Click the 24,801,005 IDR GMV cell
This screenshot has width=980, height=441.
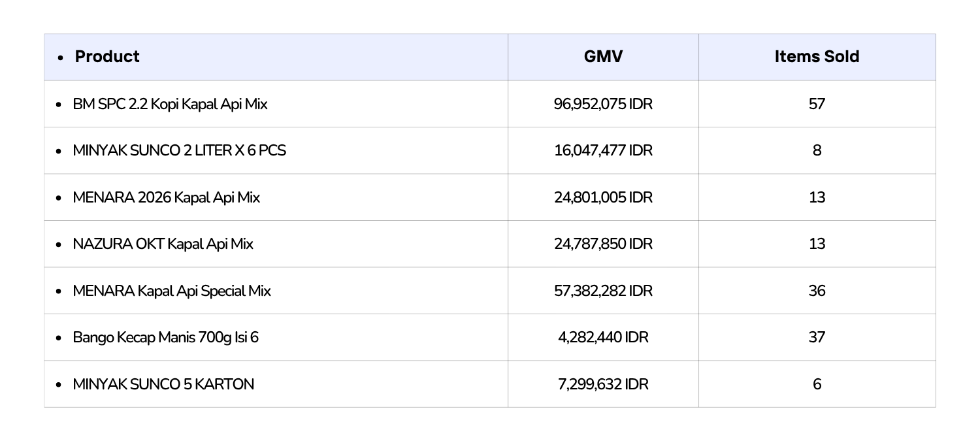(603, 197)
